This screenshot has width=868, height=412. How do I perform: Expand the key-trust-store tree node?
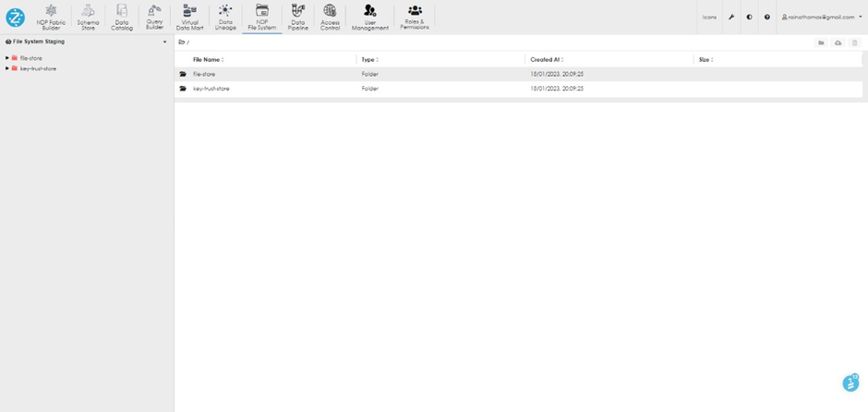point(7,68)
